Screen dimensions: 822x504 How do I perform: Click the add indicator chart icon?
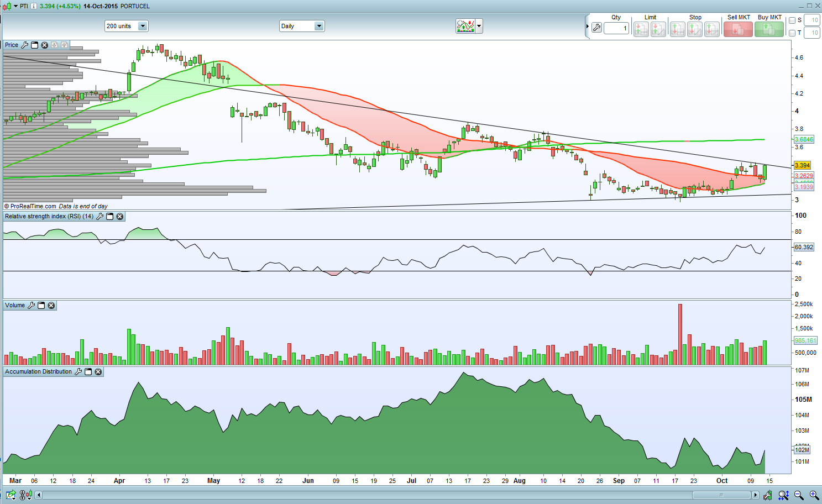465,26
